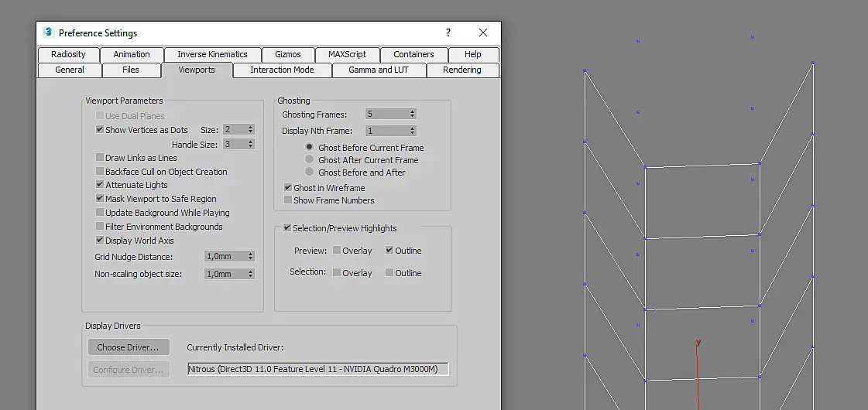Switch to the Help tab

(473, 54)
